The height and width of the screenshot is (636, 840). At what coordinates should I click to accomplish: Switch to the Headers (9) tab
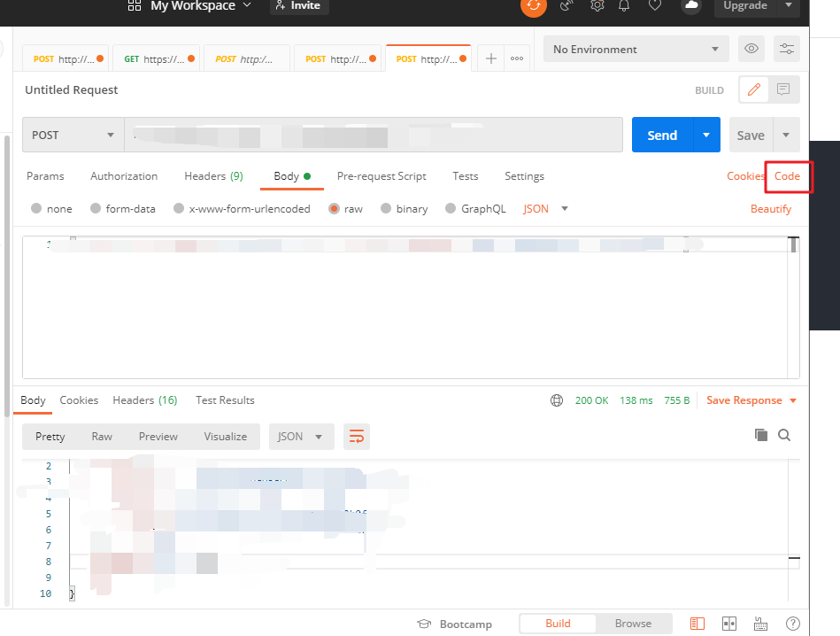coord(213,176)
